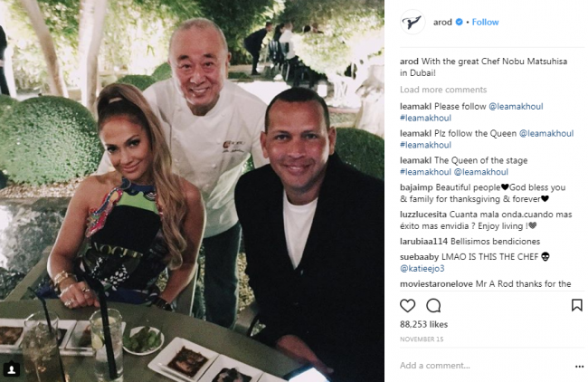Open luzzlucesita's profile from the comments

pos(423,215)
